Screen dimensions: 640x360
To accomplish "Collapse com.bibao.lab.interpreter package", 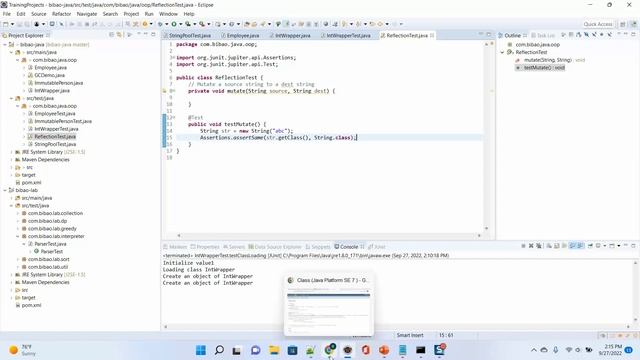I will 18,236.
